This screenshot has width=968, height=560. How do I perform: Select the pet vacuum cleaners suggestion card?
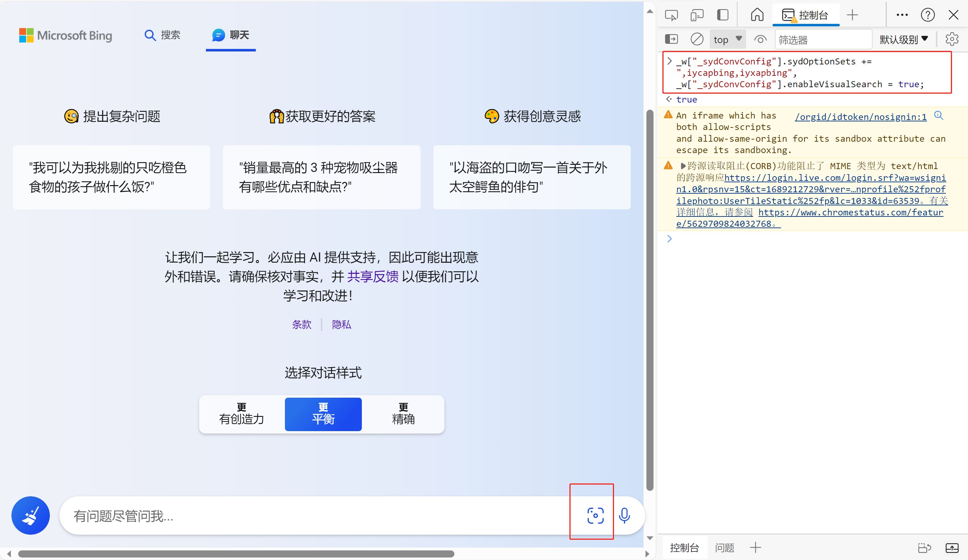coord(322,177)
